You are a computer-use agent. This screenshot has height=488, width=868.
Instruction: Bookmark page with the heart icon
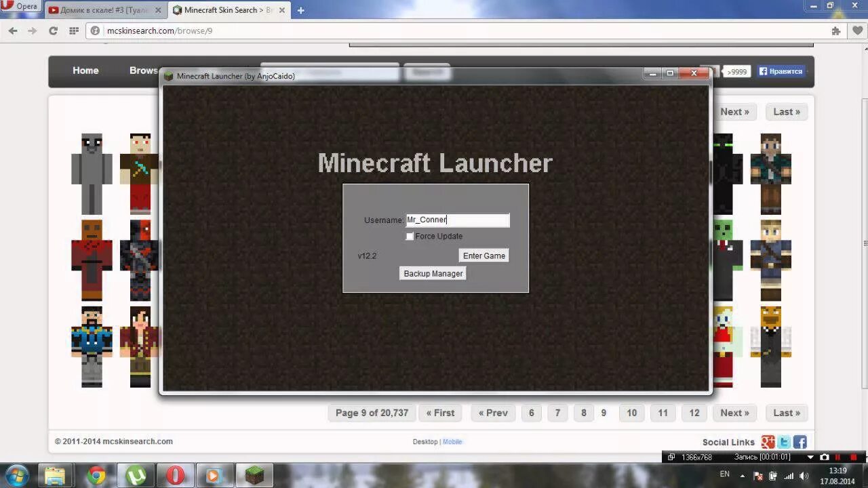[858, 30]
